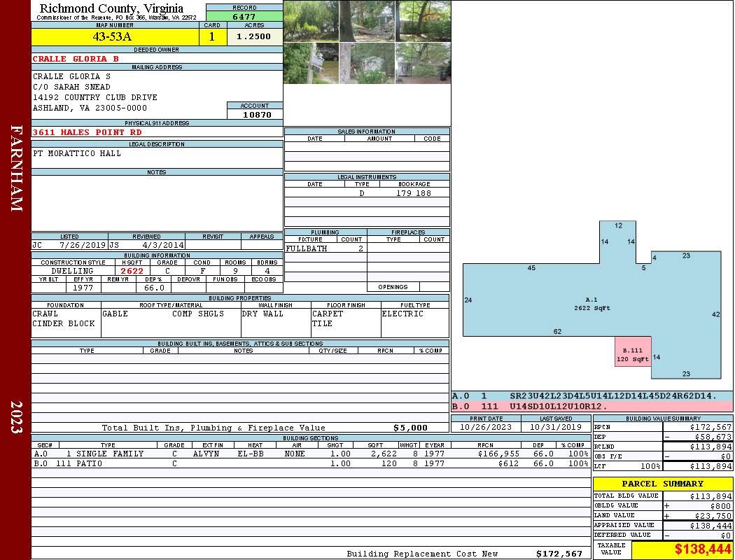This screenshot has width=735, height=560.
Task: Open the property photo showing the mailbox post
Action: point(311,63)
